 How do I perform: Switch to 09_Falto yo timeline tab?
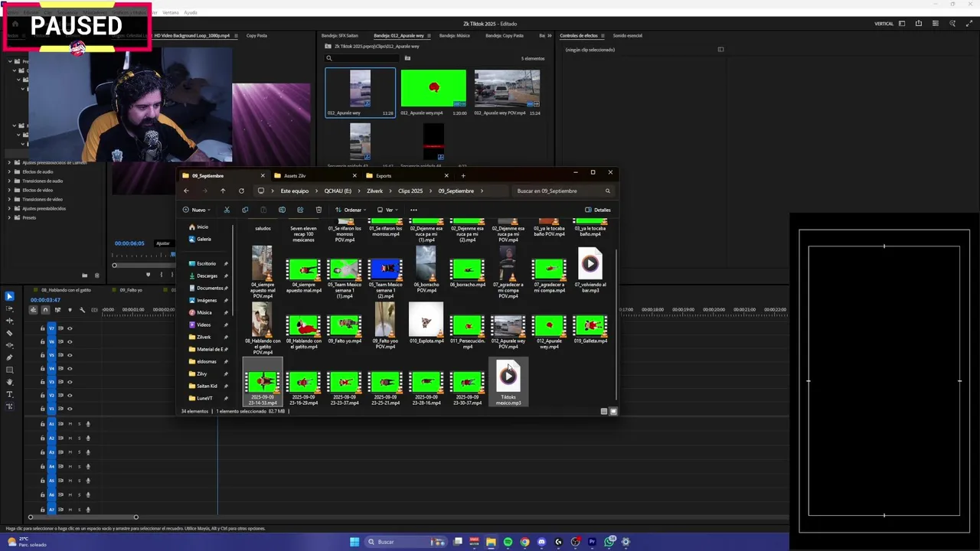131,290
